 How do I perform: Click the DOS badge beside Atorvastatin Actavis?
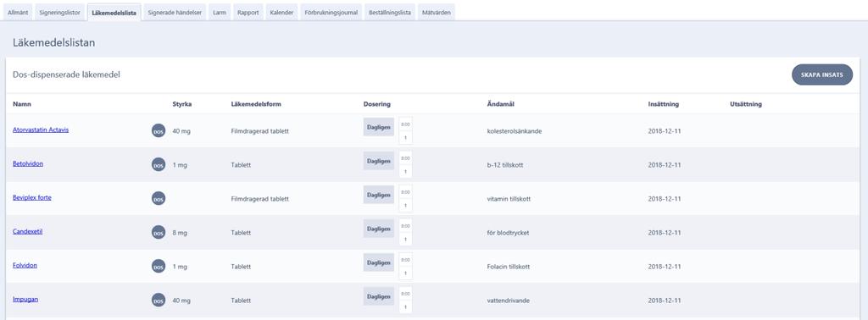[159, 130]
